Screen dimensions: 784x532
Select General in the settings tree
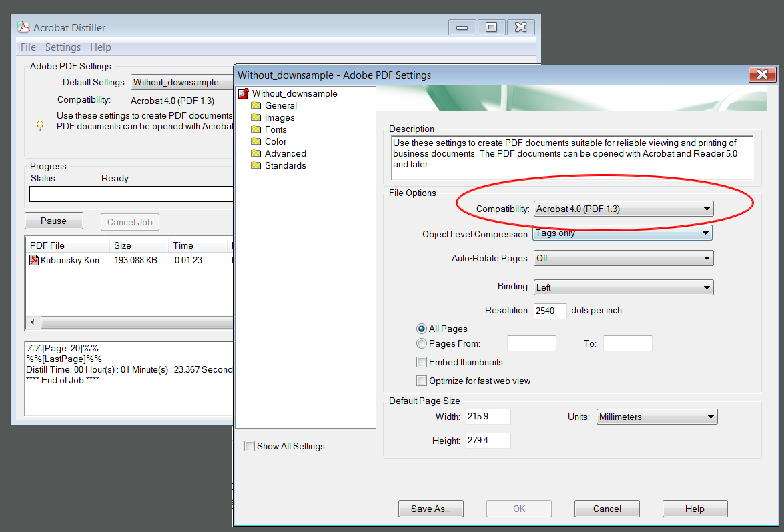[280, 105]
